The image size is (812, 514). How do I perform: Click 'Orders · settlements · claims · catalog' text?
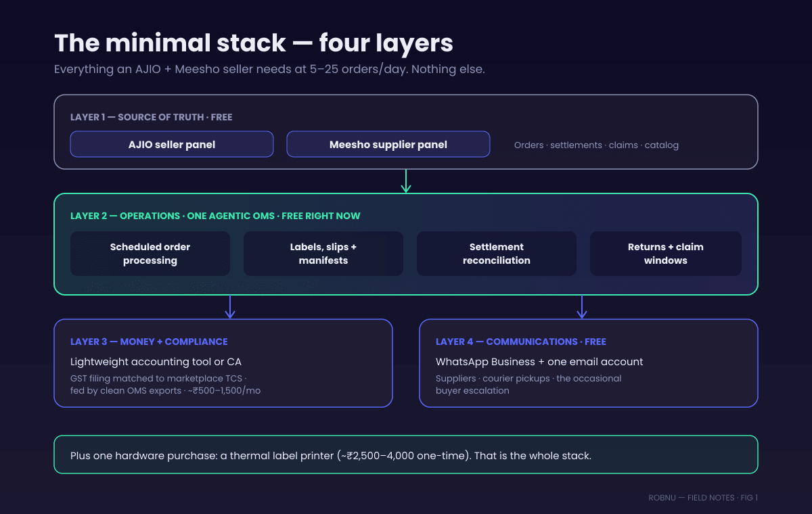tap(596, 145)
